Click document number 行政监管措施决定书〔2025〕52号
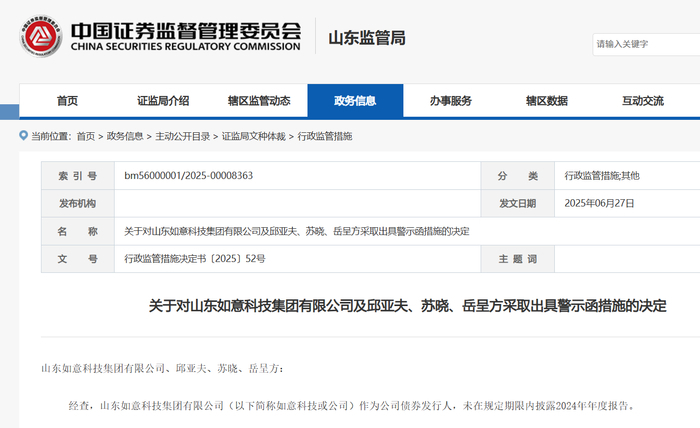 click(195, 259)
